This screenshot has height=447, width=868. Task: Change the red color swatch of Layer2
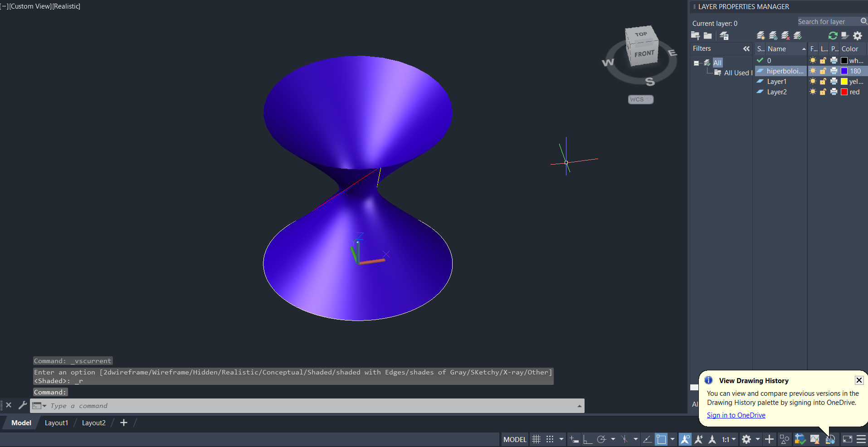844,92
